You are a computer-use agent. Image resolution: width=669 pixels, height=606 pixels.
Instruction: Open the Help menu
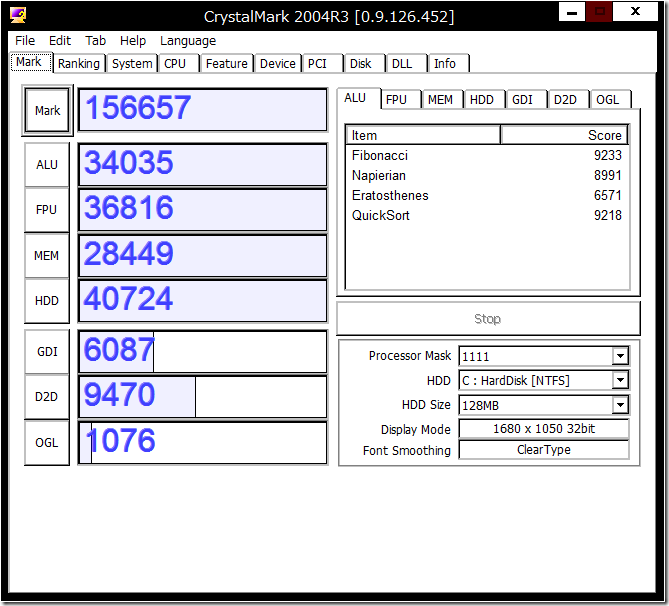click(133, 41)
